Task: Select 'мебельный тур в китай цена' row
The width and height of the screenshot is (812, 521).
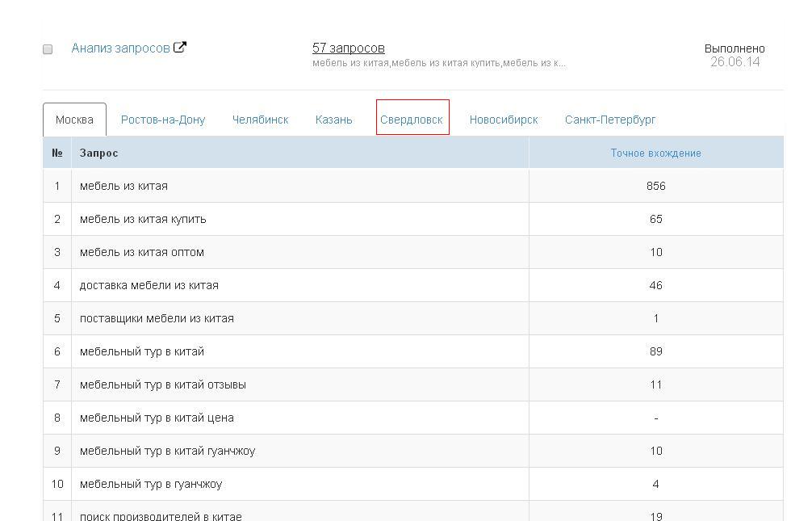Action: tap(412, 418)
